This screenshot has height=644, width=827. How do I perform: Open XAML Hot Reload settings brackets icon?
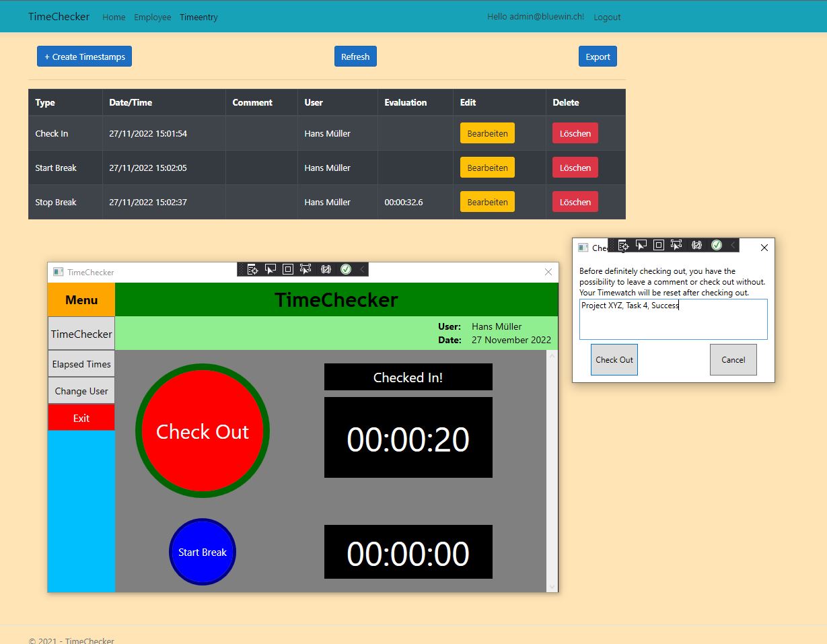[326, 269]
